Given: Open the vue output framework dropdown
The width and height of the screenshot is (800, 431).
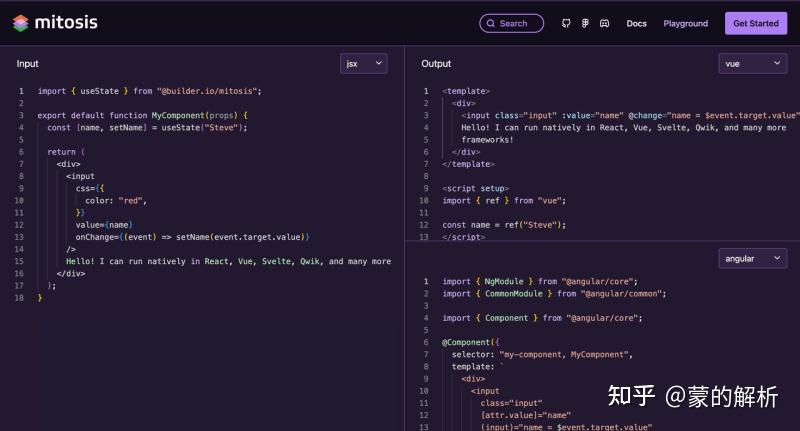Looking at the screenshot, I should (x=753, y=64).
